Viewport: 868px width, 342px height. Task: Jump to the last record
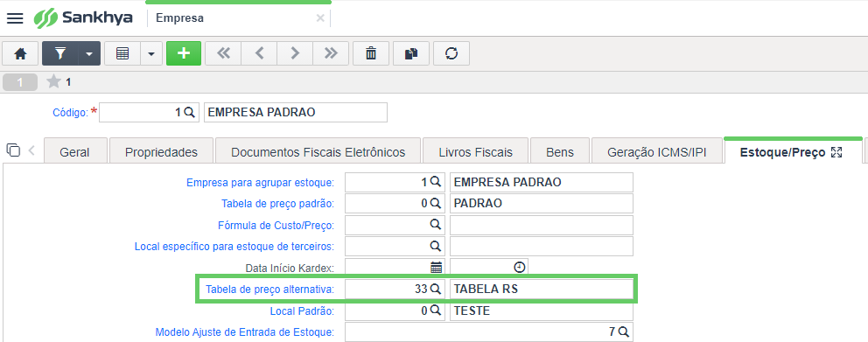click(x=331, y=53)
